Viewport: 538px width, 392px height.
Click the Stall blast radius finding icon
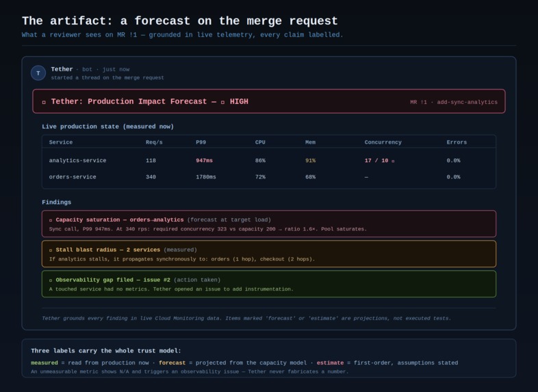[x=51, y=250]
